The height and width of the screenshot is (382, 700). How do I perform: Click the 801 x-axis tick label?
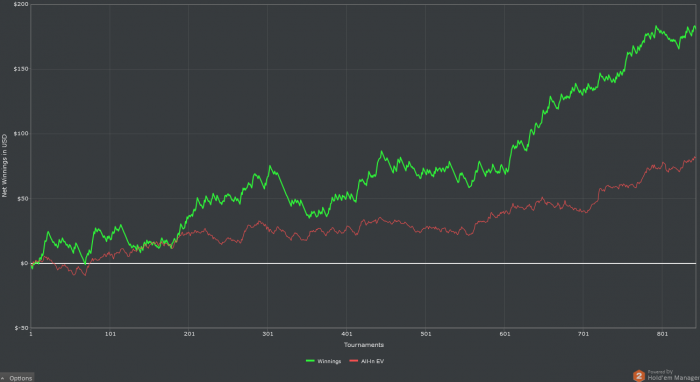pyautogui.click(x=662, y=334)
